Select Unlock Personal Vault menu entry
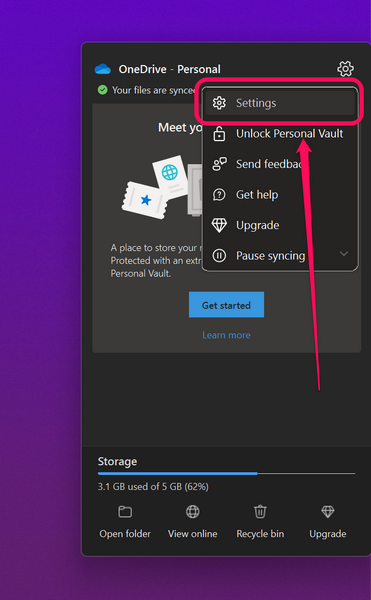The image size is (371, 600). (x=280, y=134)
